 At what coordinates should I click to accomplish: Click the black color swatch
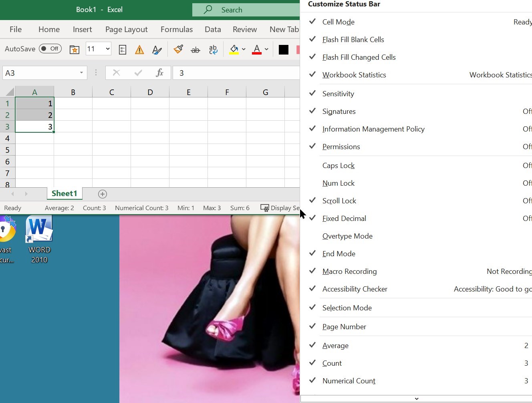pyautogui.click(x=284, y=49)
